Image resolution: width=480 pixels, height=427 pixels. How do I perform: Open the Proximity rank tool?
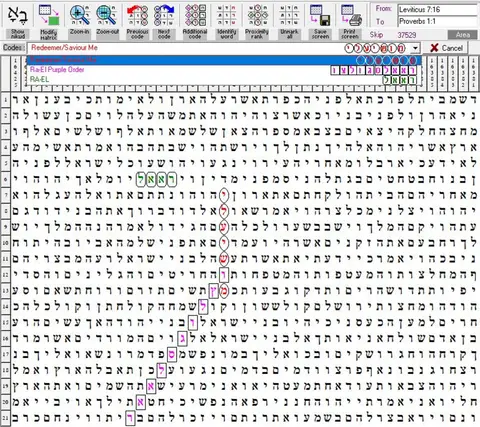pyautogui.click(x=257, y=15)
